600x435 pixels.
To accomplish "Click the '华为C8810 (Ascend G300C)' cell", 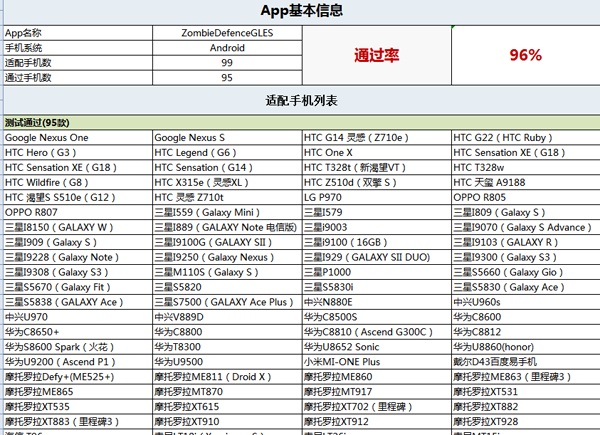I will coord(377,332).
